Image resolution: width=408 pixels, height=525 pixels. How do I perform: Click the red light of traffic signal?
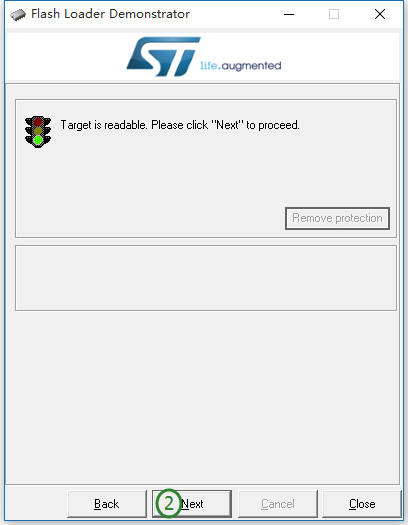pyautogui.click(x=38, y=121)
